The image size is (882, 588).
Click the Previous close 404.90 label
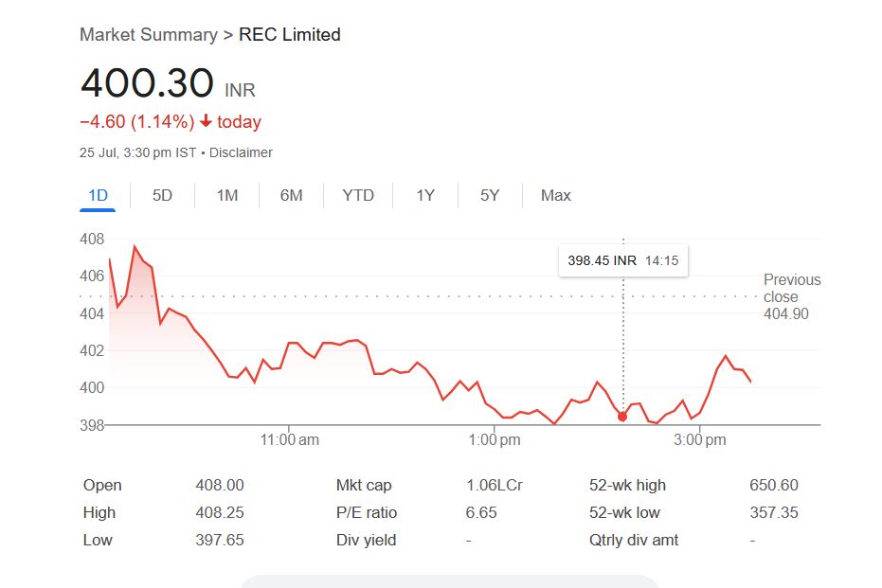tap(791, 296)
